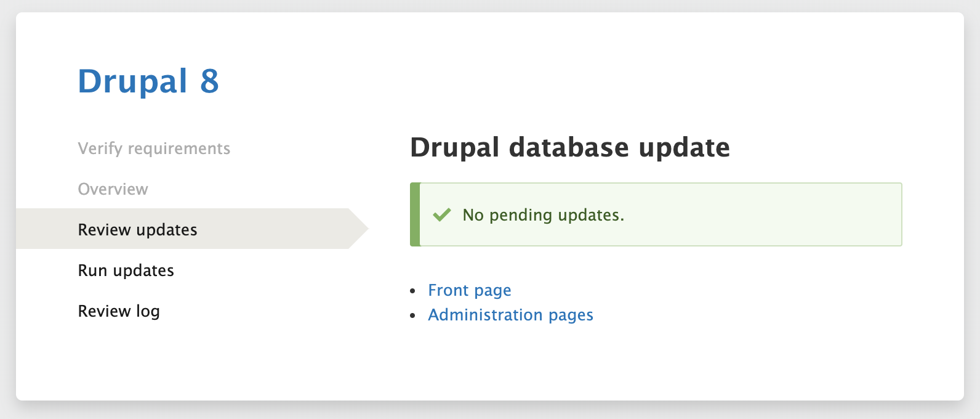
Task: Select the Verify requirements step
Action: [x=154, y=148]
